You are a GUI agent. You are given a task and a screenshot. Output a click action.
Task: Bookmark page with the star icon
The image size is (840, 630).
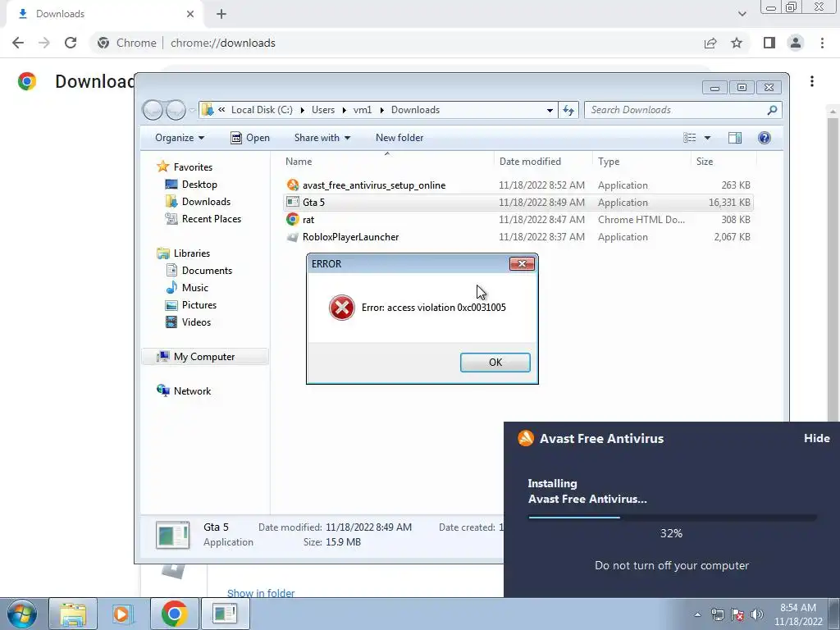737,43
